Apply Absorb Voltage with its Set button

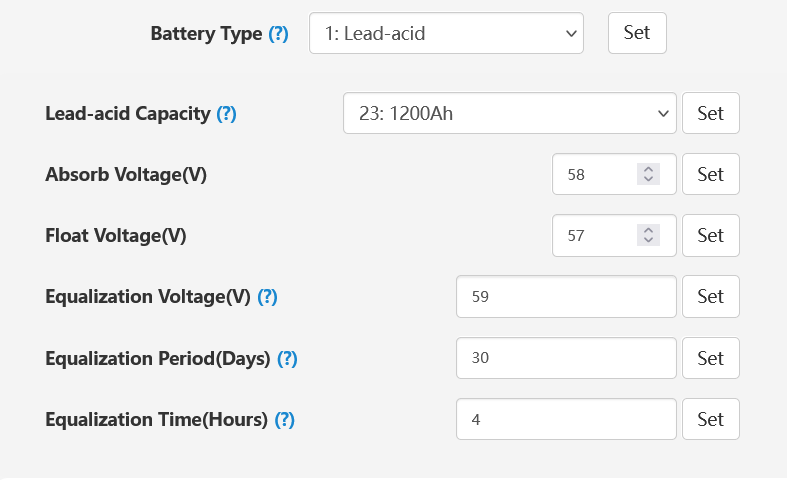tap(711, 174)
